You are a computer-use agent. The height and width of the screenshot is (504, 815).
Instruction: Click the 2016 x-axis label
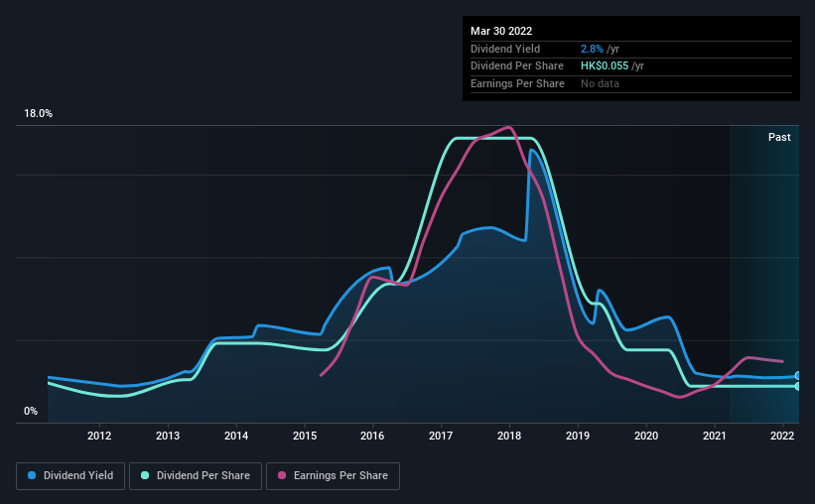click(x=372, y=436)
